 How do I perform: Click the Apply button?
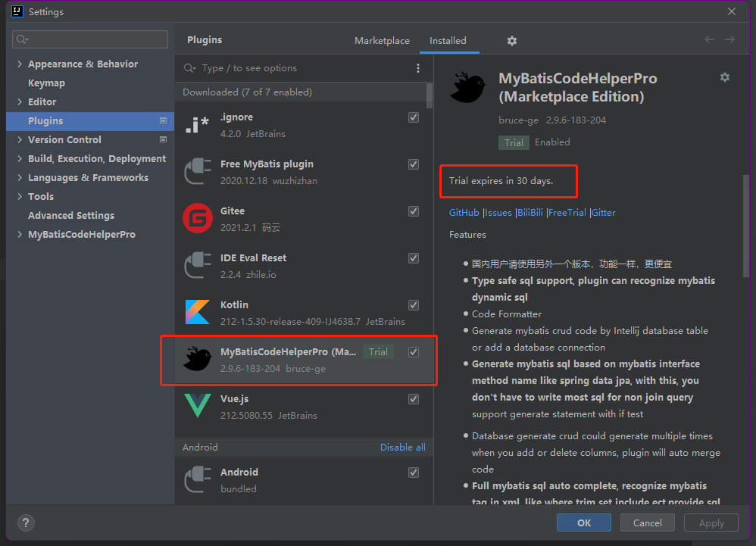(711, 523)
